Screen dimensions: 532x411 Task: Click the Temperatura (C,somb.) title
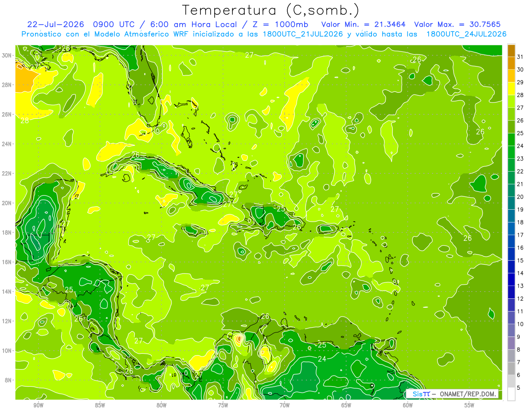click(271, 11)
